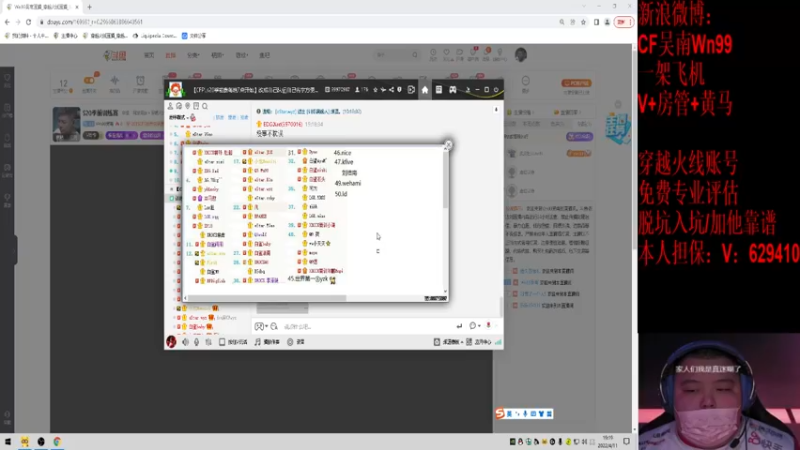Open the app center in YY bottom bar
The width and height of the screenshot is (800, 450).
(x=479, y=342)
